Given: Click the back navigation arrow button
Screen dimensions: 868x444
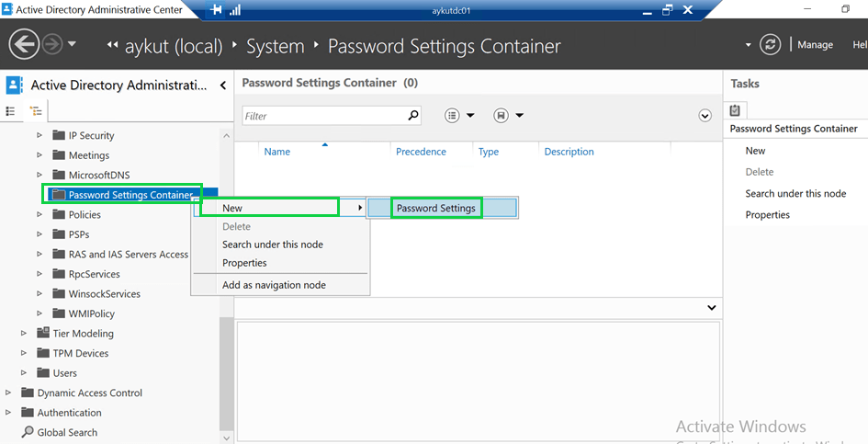Looking at the screenshot, I should tap(24, 45).
